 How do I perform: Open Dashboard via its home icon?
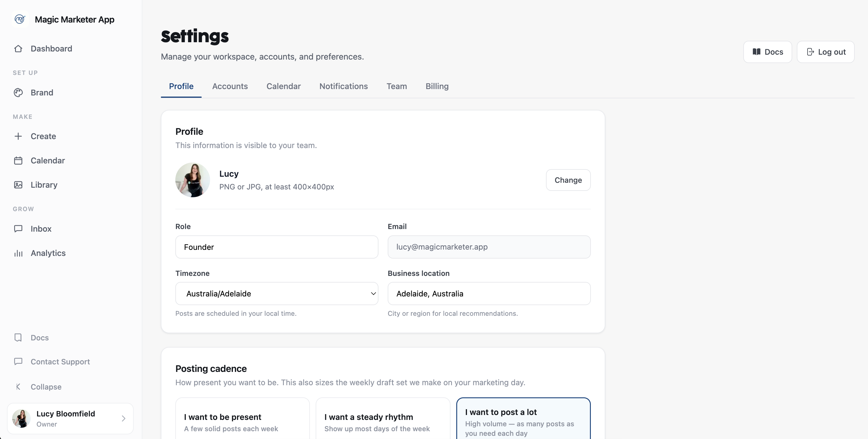pyautogui.click(x=18, y=49)
